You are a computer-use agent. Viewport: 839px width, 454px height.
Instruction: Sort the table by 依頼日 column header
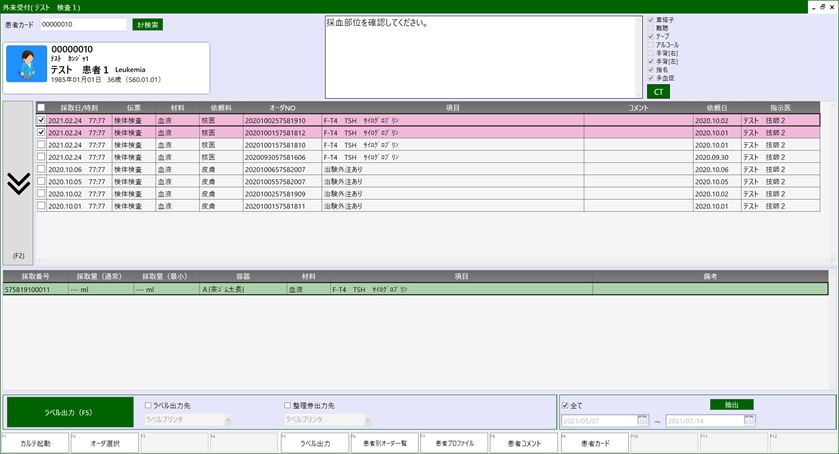[x=715, y=107]
